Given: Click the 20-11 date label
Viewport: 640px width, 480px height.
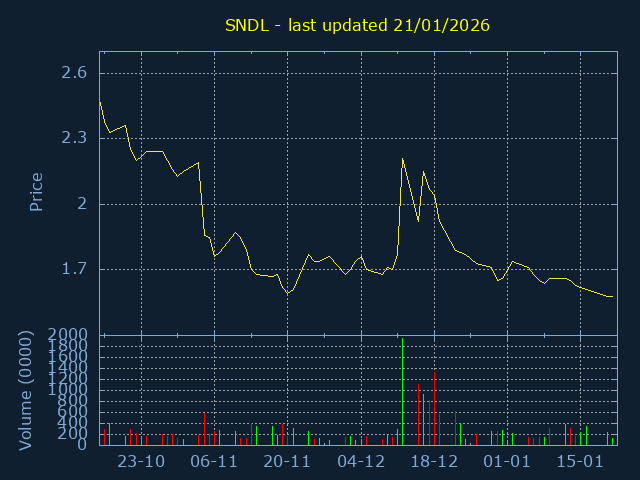Looking at the screenshot, I should [x=288, y=462].
